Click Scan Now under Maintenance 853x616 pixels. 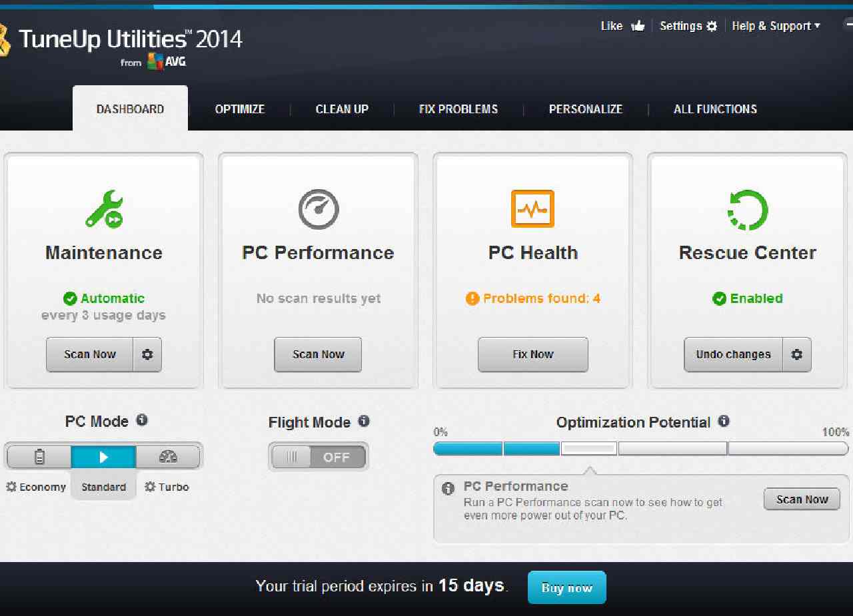coord(90,354)
